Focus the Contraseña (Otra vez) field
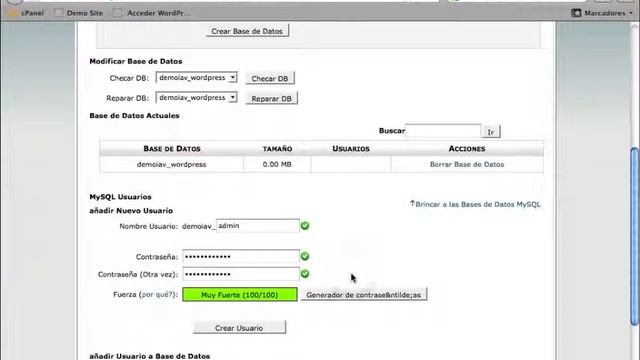640x360 pixels. [x=241, y=274]
